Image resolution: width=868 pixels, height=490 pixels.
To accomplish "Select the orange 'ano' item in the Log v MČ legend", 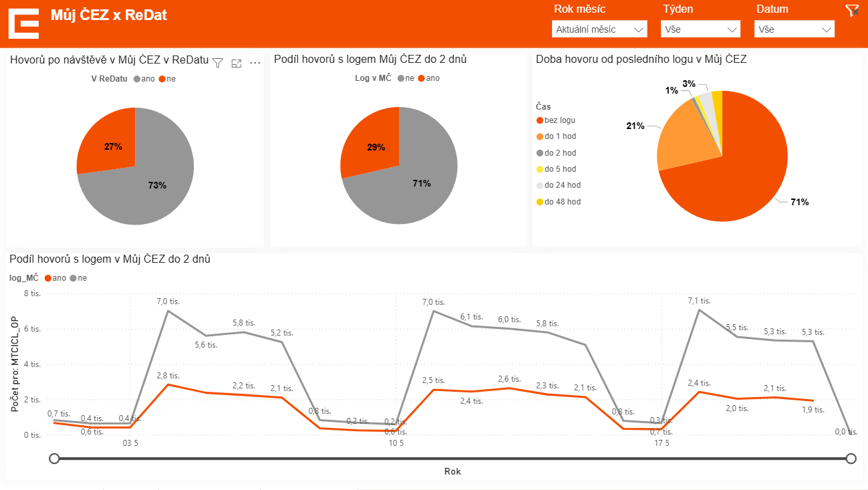I will tap(429, 78).
